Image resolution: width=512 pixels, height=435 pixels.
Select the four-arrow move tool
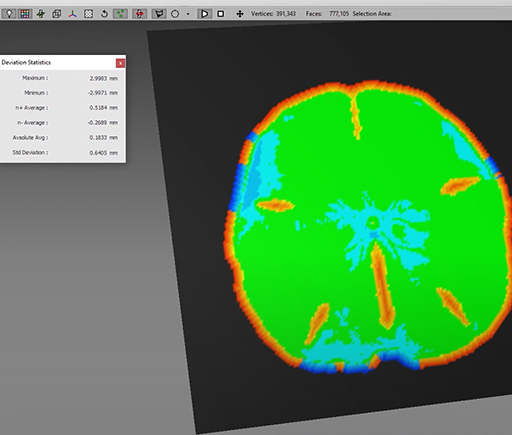(240, 14)
